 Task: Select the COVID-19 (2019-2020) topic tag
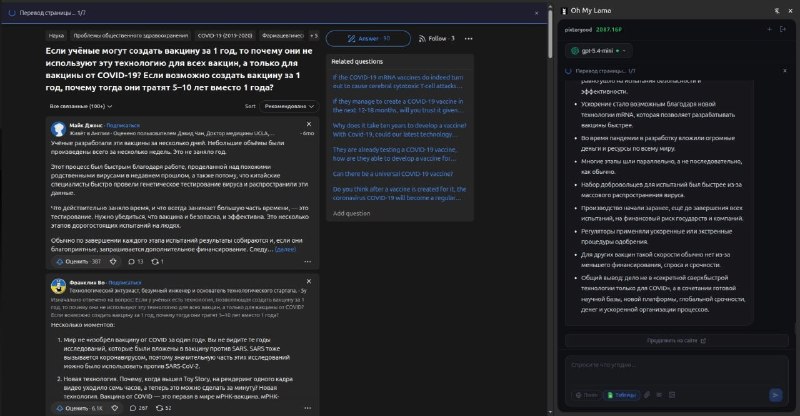(224, 35)
